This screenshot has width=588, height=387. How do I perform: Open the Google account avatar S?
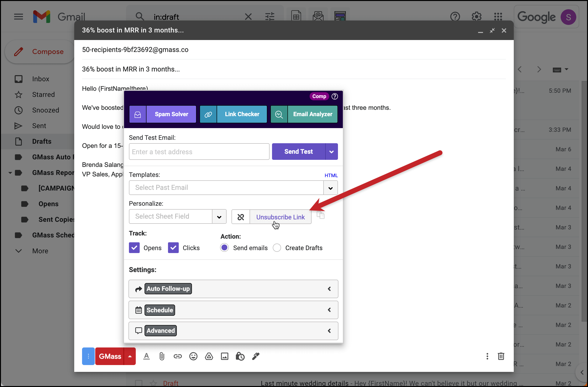point(568,17)
